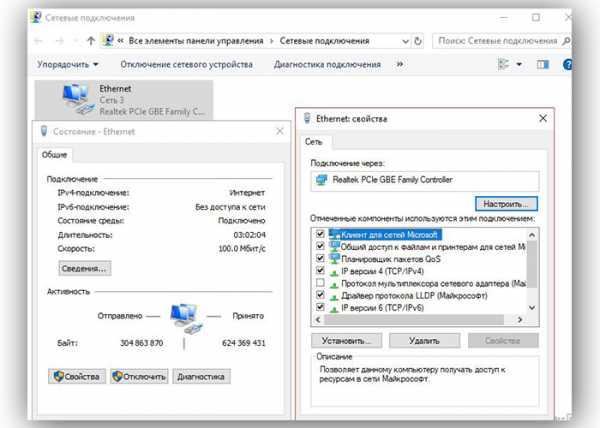Viewport: 600px width, 428px height.
Task: Show more toolbar commands chevron
Action: 399,64
